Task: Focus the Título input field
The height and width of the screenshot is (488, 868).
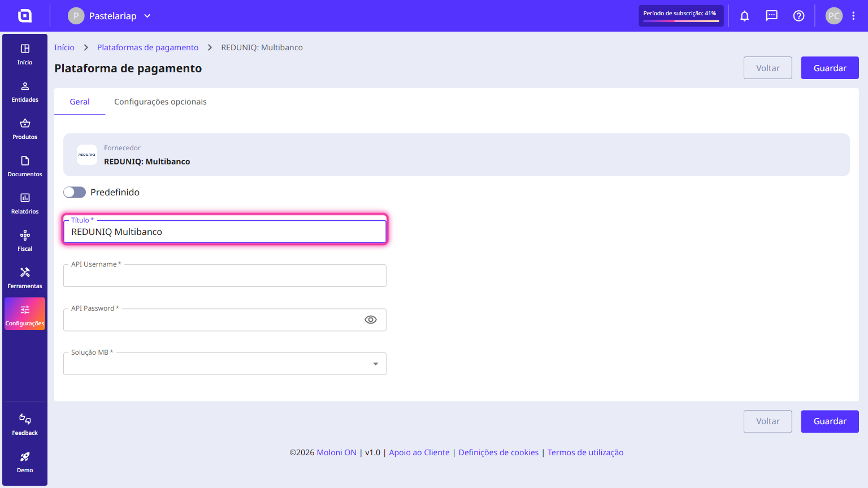Action: click(225, 232)
